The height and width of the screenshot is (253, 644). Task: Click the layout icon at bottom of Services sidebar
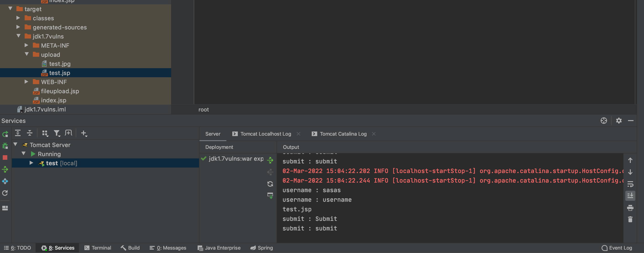click(5, 208)
